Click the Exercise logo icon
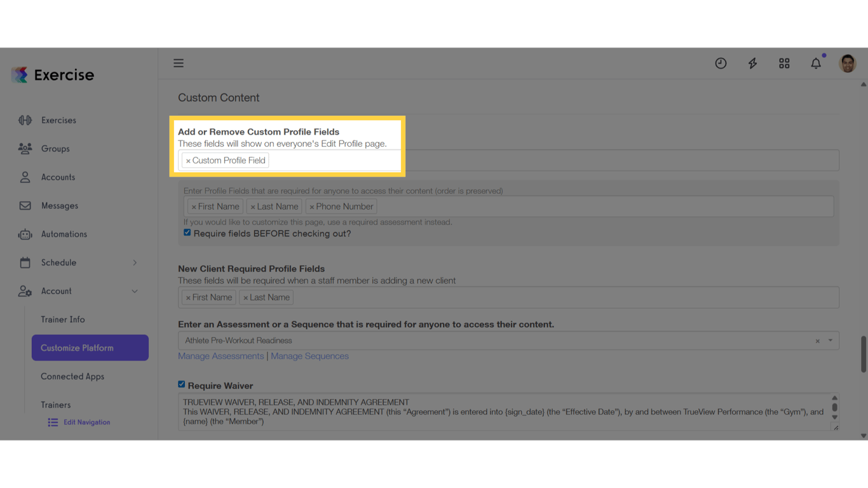This screenshot has width=868, height=488. tap(19, 74)
